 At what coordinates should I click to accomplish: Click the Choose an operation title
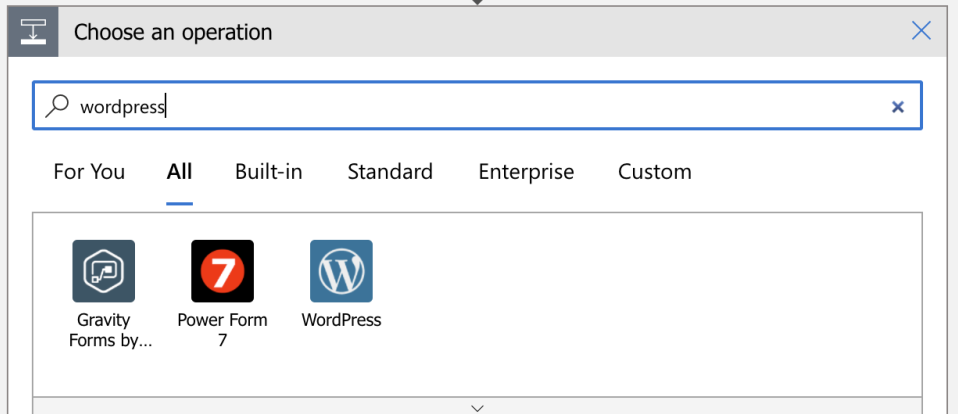pos(173,32)
